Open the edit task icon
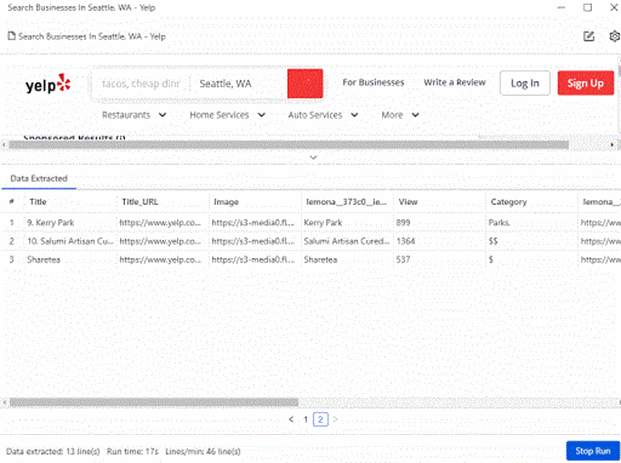 click(589, 36)
